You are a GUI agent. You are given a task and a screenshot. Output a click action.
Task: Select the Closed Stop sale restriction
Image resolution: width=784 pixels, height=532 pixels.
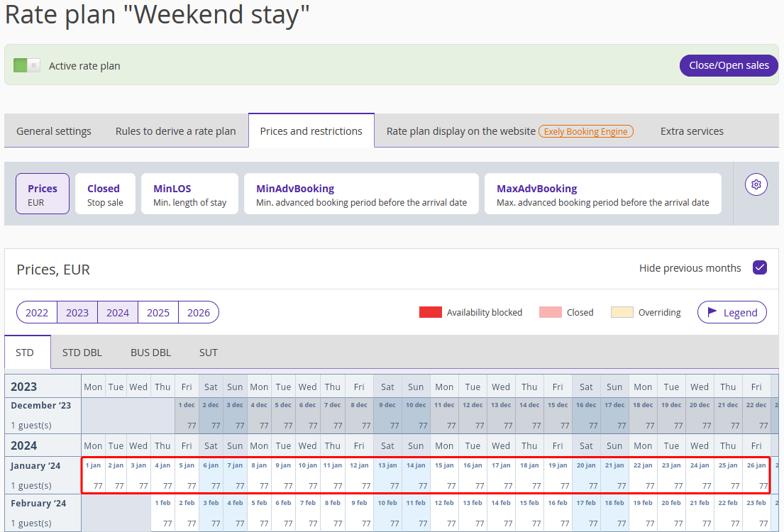pyautogui.click(x=105, y=194)
